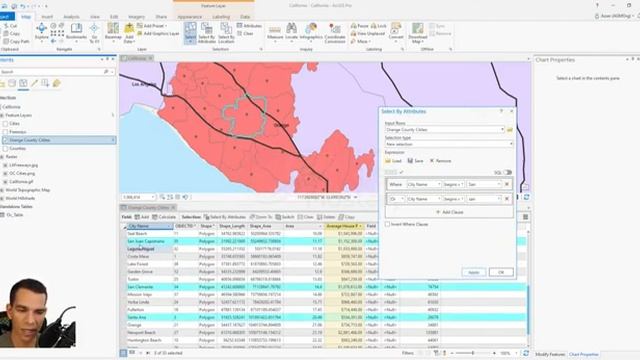Remove the second Or clause
The height and width of the screenshot is (360, 640).
click(x=507, y=199)
